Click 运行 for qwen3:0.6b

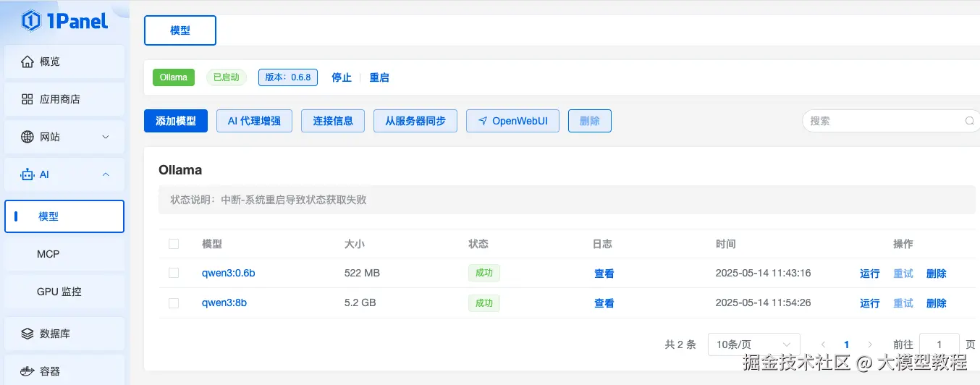click(870, 274)
